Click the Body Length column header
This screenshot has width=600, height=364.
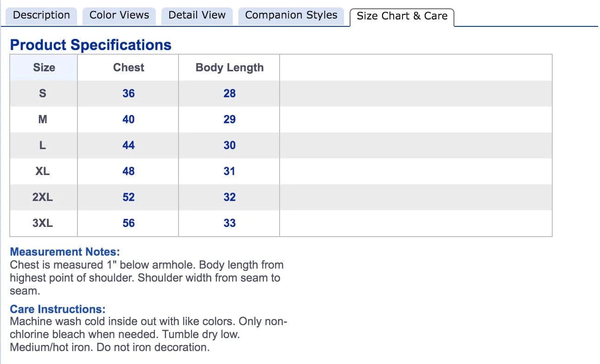pyautogui.click(x=230, y=68)
